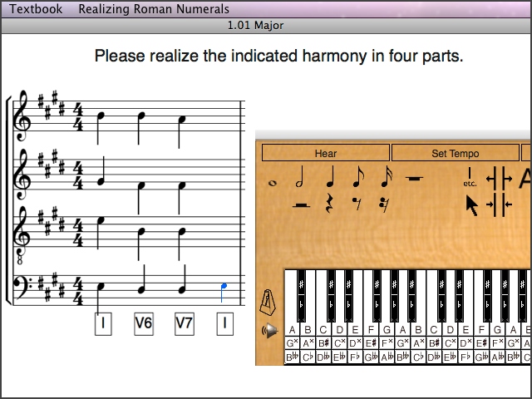Select the sixteenth note duration
This screenshot has height=399, width=532.
(387, 177)
